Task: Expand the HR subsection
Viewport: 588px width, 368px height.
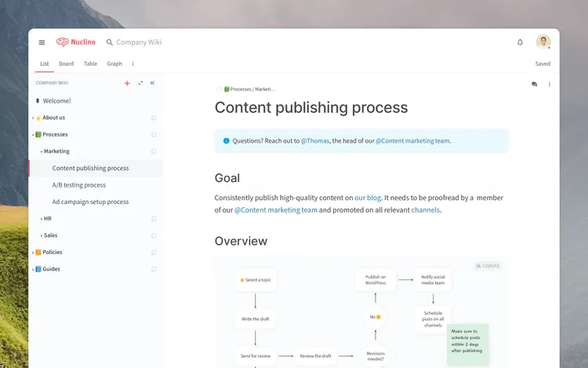Action: 42,219
